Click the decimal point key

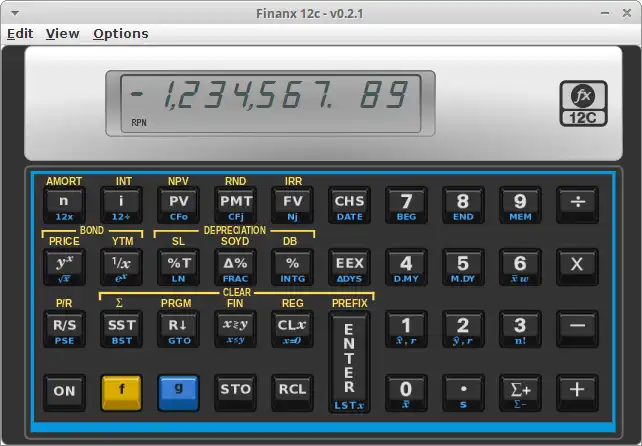[463, 393]
